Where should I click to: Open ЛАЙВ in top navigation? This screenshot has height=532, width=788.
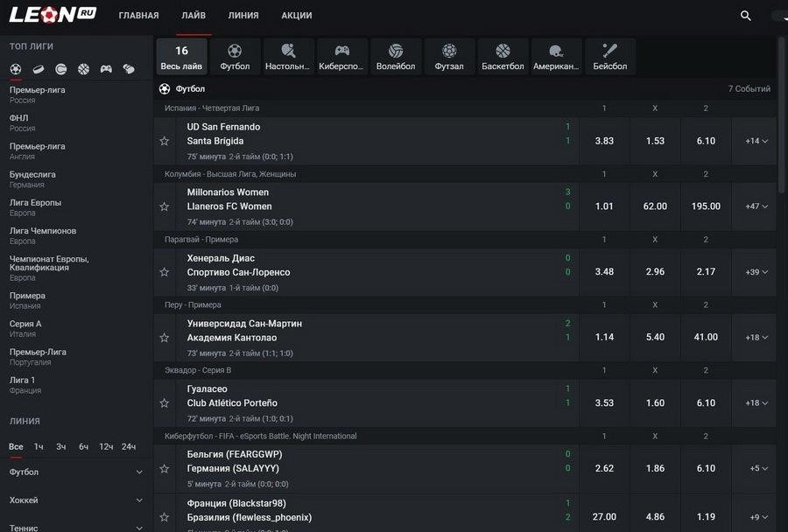[x=193, y=16]
